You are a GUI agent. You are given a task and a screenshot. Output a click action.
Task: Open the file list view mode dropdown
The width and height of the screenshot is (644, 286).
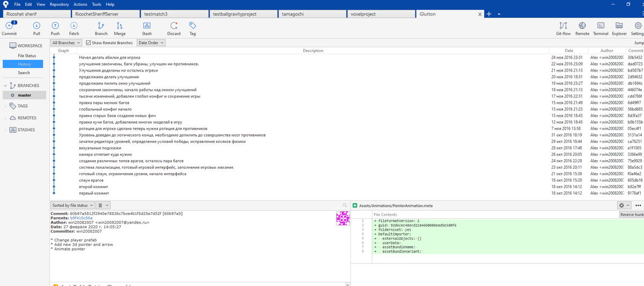104,205
